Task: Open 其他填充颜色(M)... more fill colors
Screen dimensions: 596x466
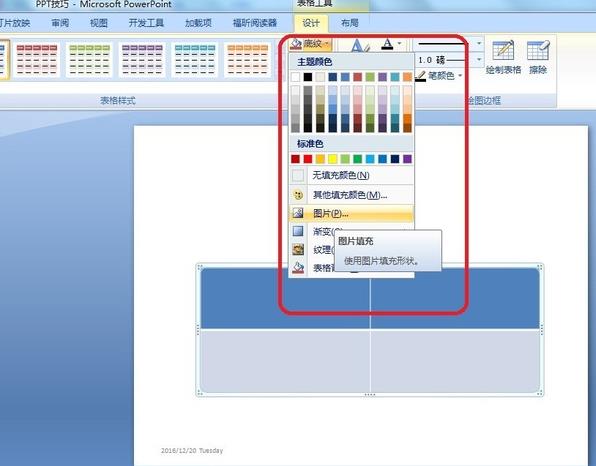Action: coord(351,195)
